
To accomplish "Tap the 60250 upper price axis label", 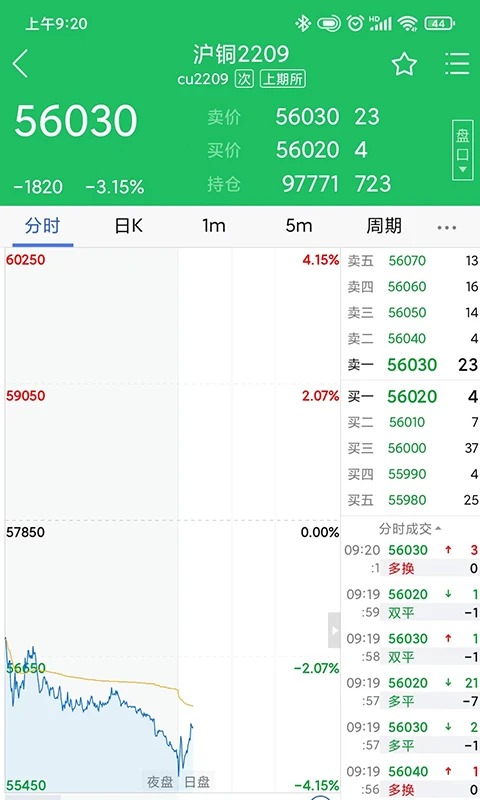I will (x=26, y=260).
